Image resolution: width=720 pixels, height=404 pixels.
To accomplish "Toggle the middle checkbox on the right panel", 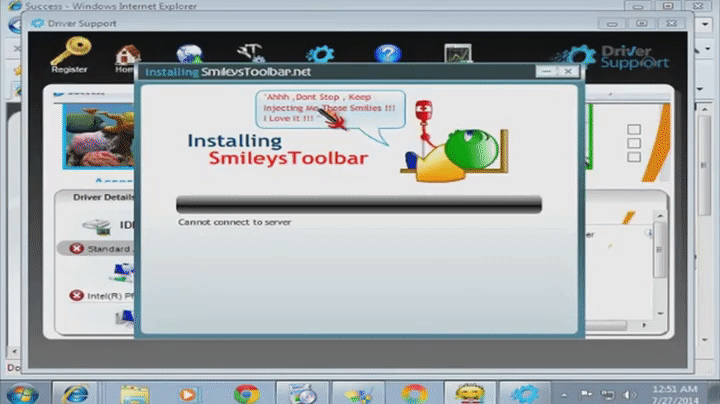I will click(x=632, y=145).
